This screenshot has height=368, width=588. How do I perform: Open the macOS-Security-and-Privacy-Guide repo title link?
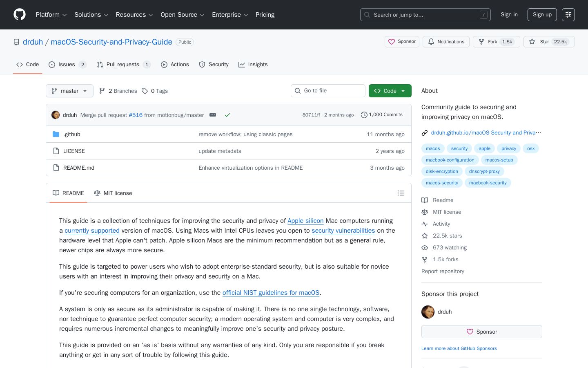(x=111, y=42)
